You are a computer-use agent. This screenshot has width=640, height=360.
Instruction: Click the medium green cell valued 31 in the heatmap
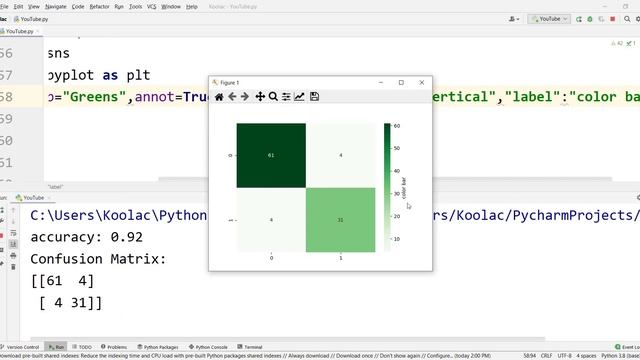[340, 220]
